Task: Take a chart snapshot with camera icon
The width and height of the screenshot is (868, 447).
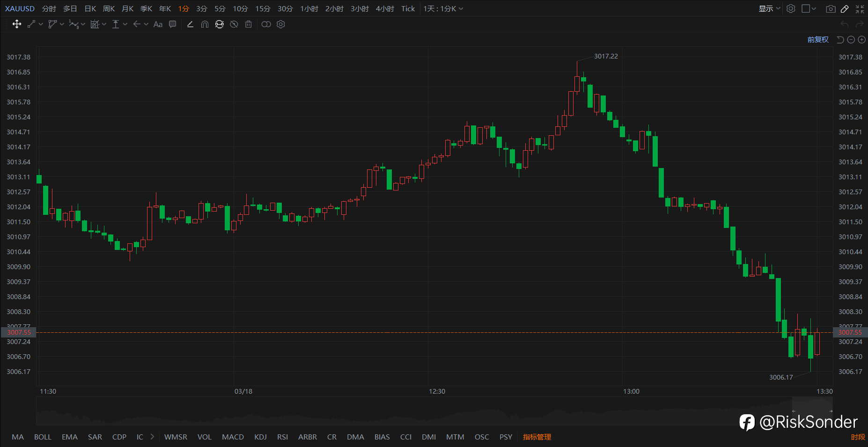Action: click(831, 9)
